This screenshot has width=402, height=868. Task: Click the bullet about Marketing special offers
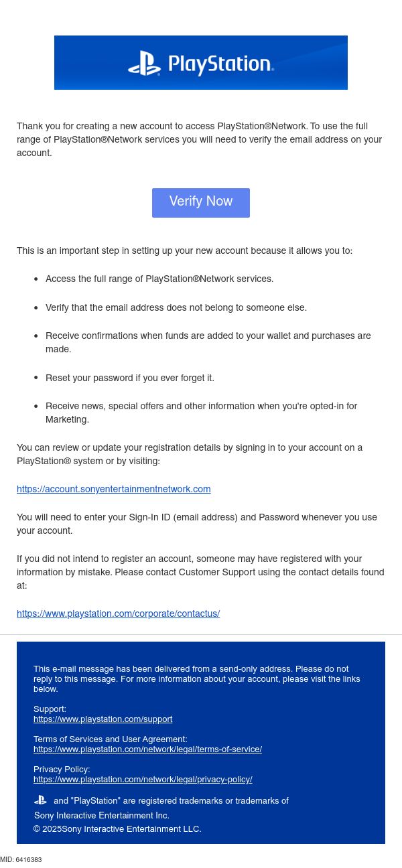point(201,413)
